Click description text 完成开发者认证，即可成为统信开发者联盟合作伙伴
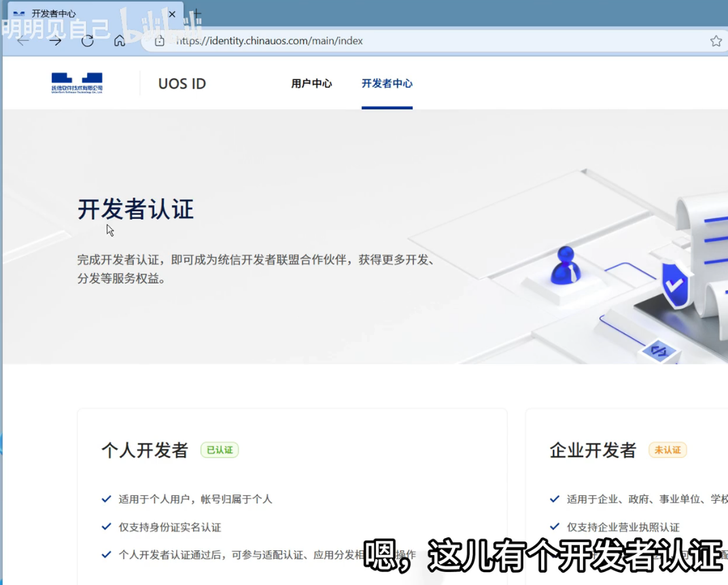This screenshot has height=585, width=728. point(212,260)
